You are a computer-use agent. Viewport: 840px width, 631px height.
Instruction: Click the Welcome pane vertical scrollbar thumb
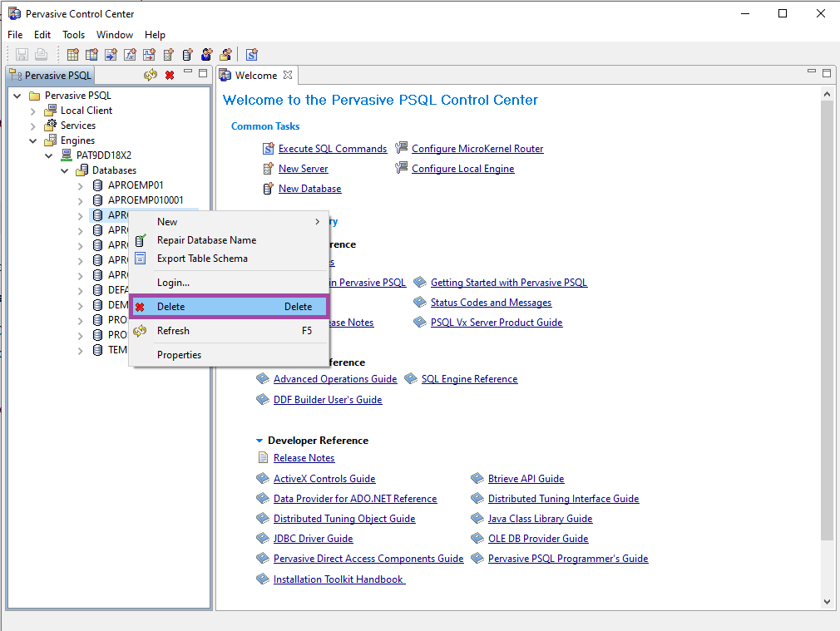coord(827,321)
